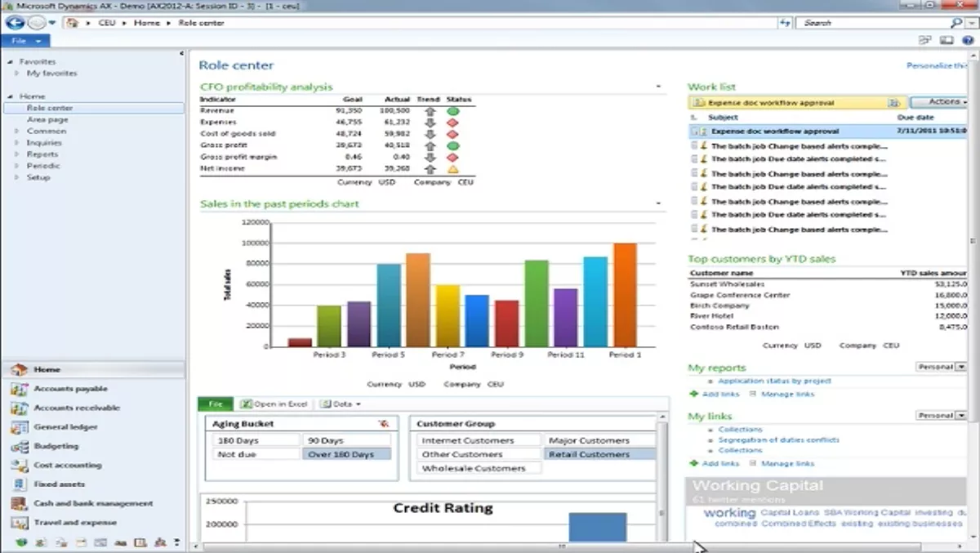Toggle the Other Customers group filter

tap(479, 454)
